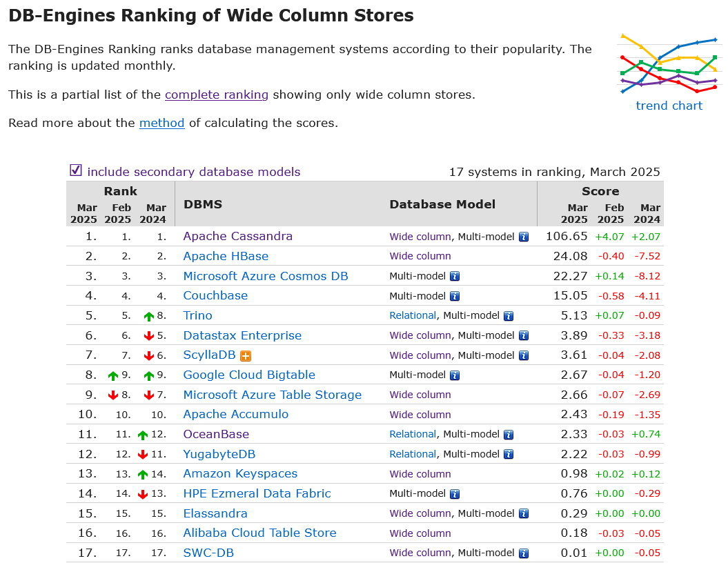Click green up arrow in Trino rank row
Image resolution: width=728 pixels, height=572 pixels.
tap(148, 317)
